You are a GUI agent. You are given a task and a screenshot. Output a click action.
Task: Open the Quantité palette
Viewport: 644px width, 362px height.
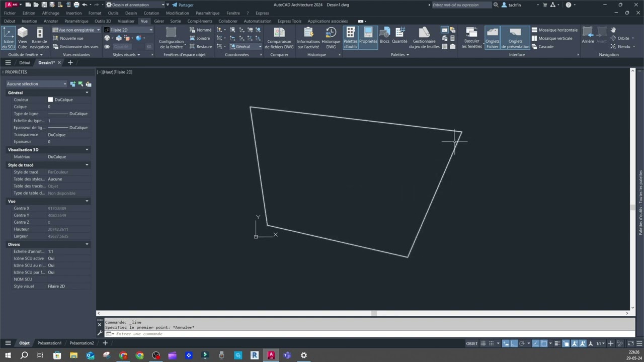[399, 35]
